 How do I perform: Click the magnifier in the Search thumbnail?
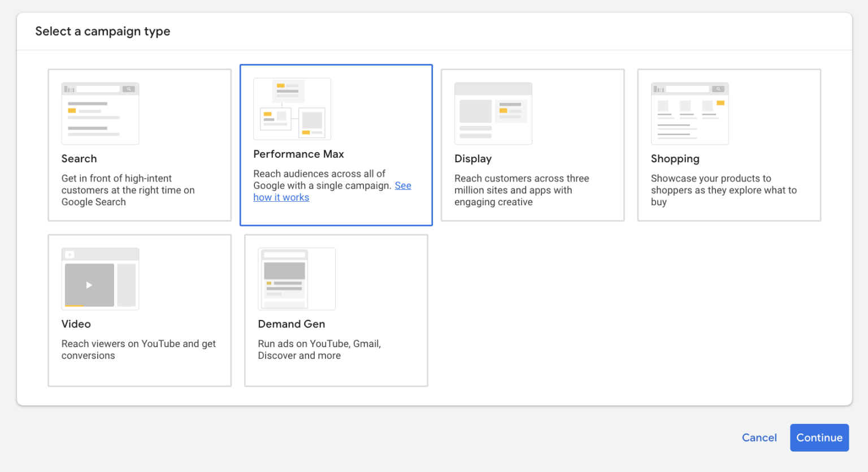(129, 88)
